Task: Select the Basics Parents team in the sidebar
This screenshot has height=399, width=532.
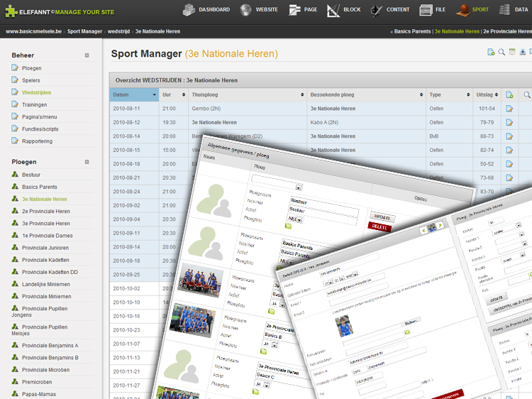Action: [x=39, y=187]
